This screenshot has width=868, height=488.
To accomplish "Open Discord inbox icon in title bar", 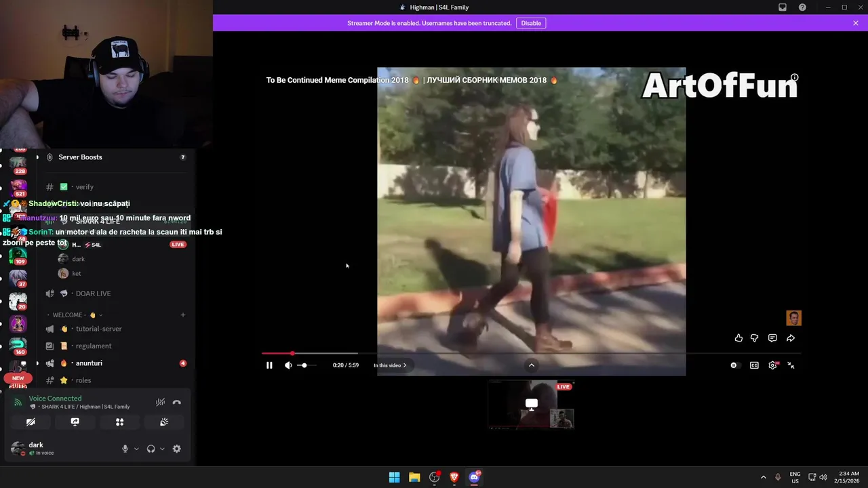I will pos(783,7).
